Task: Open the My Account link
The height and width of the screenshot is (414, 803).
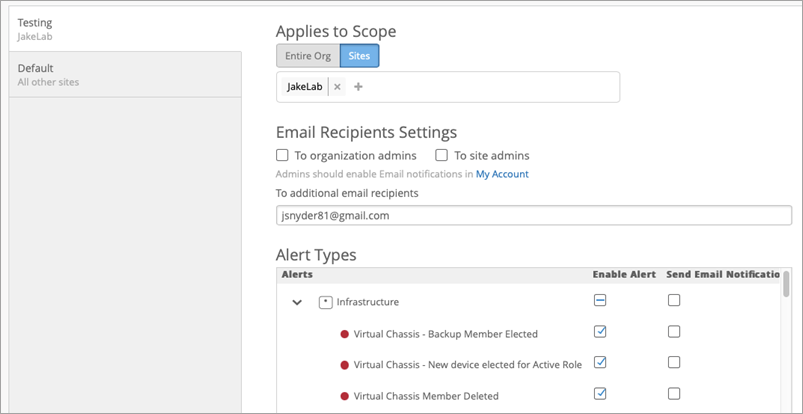Action: pos(502,174)
